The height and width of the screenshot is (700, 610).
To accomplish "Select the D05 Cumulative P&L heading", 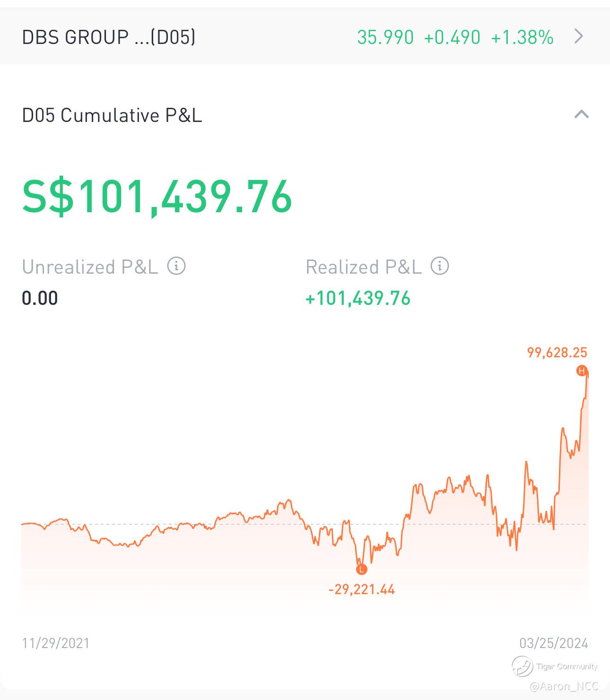I will [x=112, y=115].
